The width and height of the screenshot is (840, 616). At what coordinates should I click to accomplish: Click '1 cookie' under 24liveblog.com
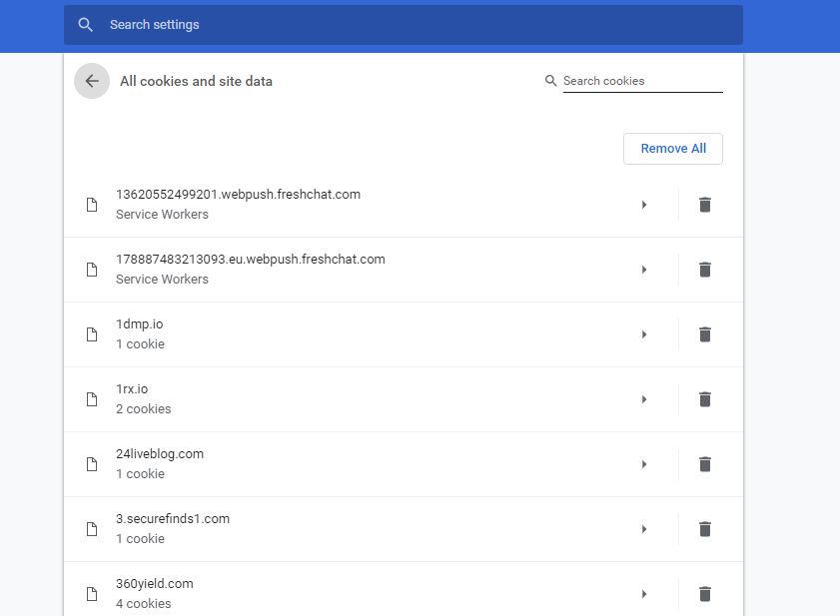pyautogui.click(x=140, y=473)
